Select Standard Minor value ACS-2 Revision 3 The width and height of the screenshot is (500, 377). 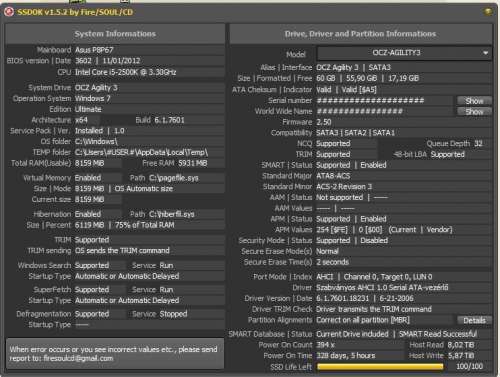click(x=344, y=187)
